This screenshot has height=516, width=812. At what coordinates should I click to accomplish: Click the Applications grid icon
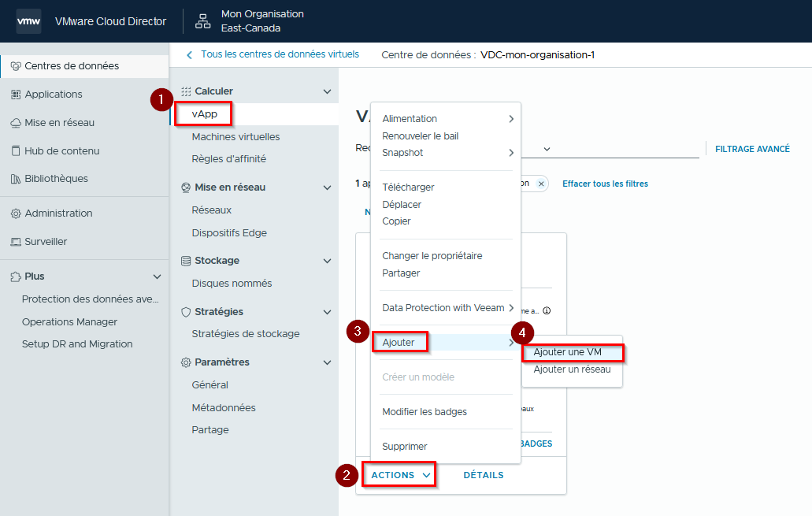[16, 95]
